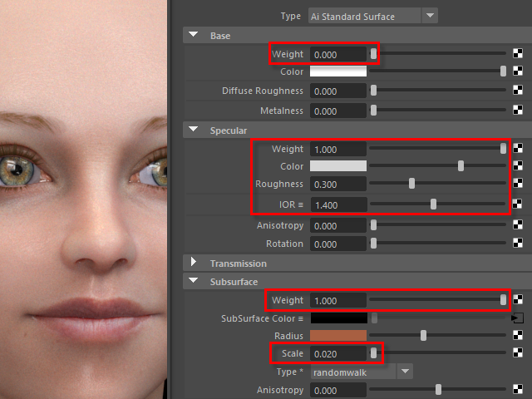Collapse the Specular section
This screenshot has height=399, width=532.
[194, 130]
